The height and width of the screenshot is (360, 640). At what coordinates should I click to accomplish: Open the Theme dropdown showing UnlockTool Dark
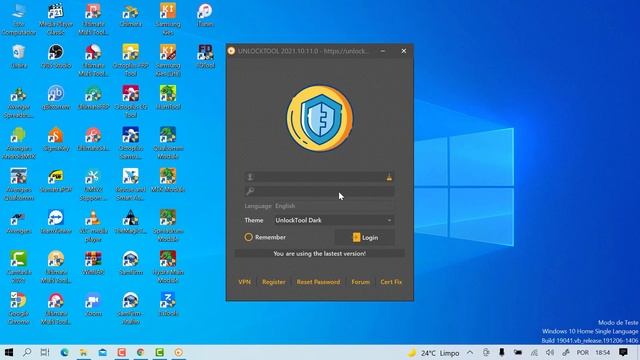coord(333,220)
